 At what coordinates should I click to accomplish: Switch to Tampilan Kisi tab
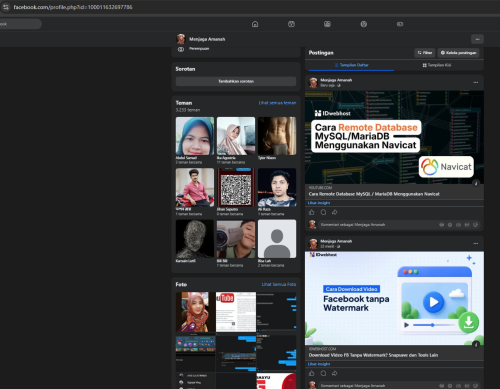point(437,65)
